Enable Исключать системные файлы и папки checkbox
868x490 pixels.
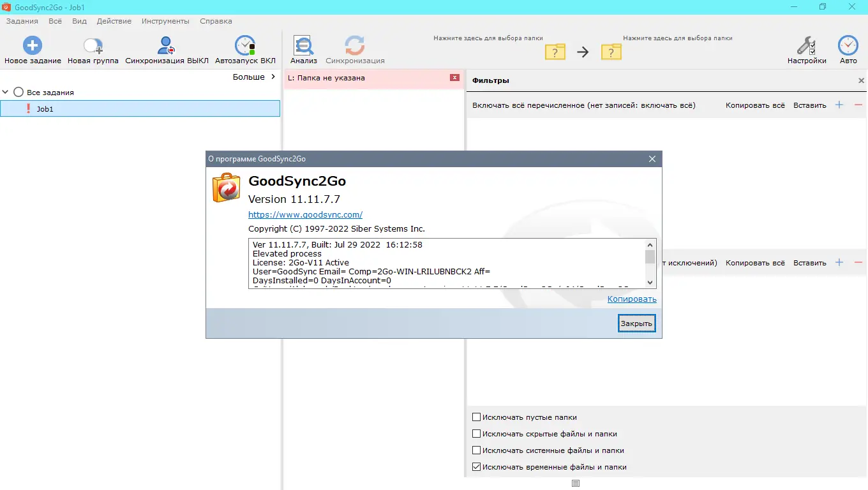coord(476,450)
